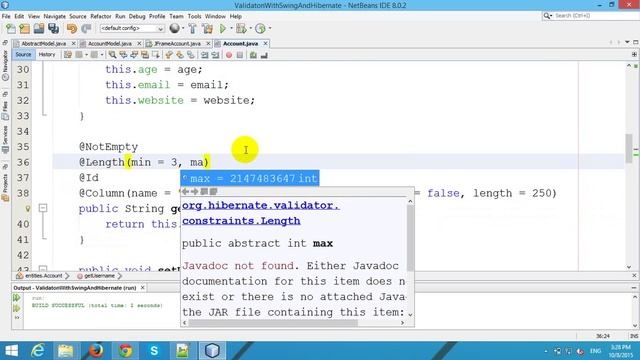Expand the Debug Project dropdown arrow
This screenshot has width=640, height=360.
[x=250, y=29]
